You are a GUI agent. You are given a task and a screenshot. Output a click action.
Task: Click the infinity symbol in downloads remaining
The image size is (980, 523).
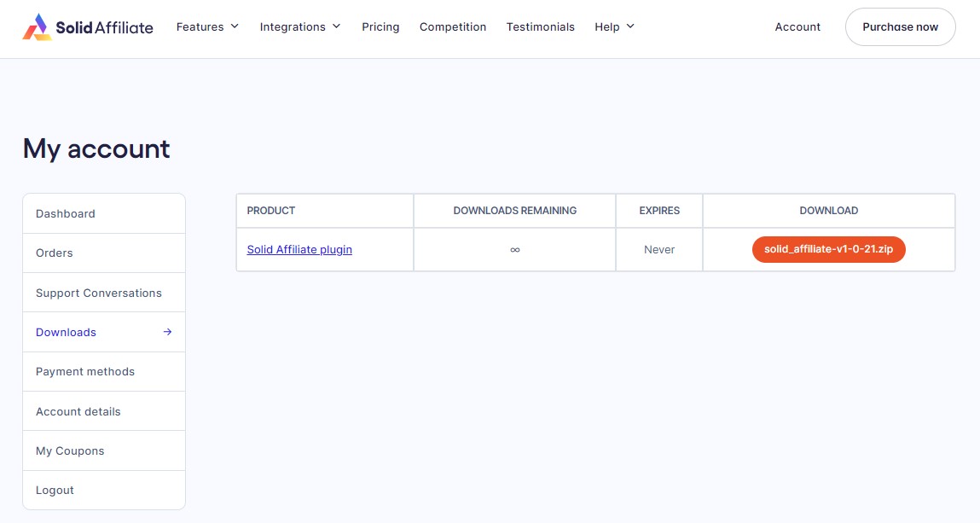point(515,250)
